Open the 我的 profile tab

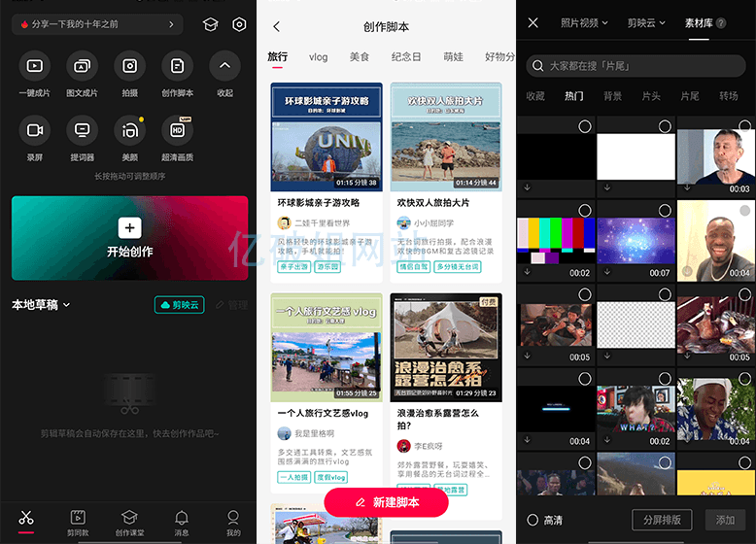(x=233, y=524)
